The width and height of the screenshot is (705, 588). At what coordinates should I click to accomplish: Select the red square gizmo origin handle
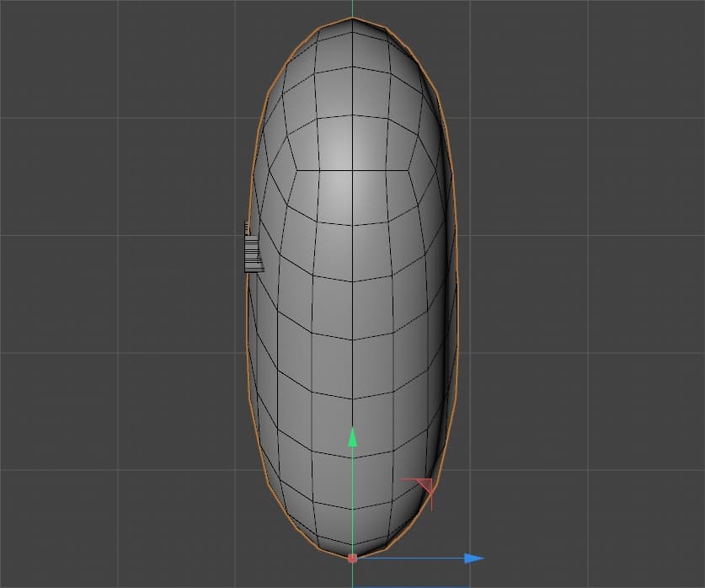352,558
